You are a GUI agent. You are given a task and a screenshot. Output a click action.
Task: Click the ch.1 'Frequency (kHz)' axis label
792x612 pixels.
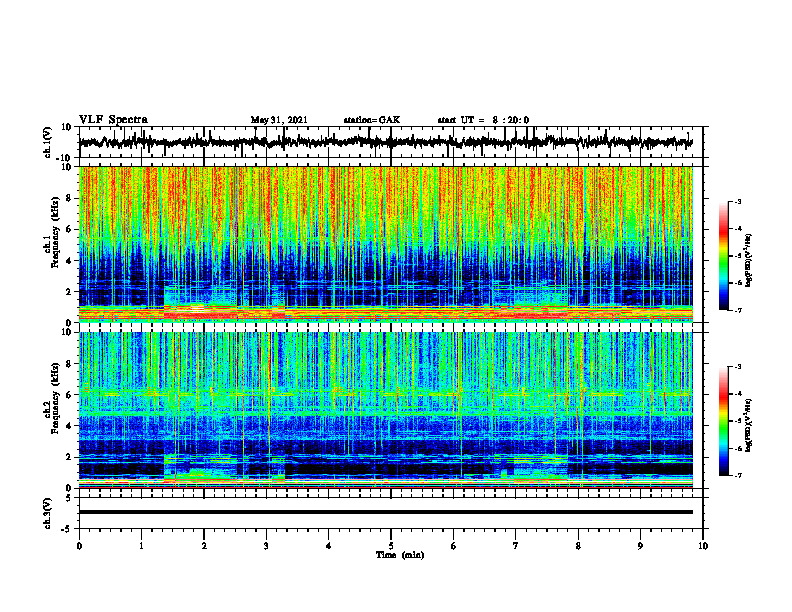coord(55,234)
